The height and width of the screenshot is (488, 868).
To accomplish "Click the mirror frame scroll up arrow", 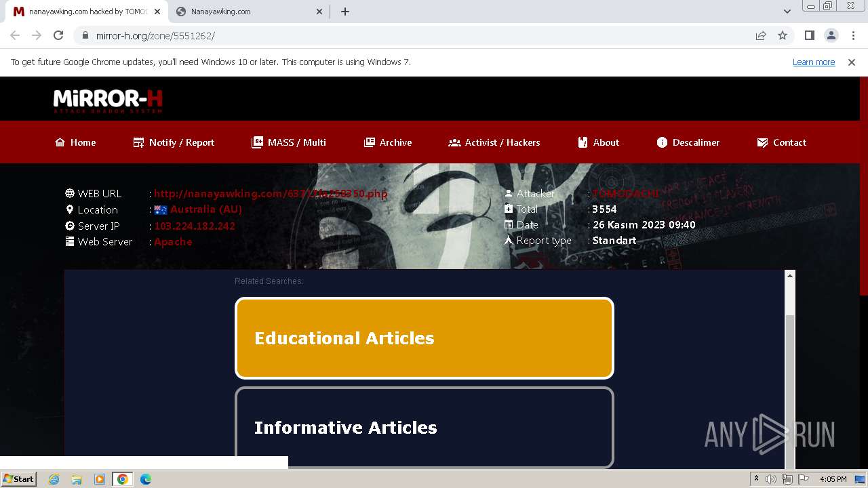I will click(x=789, y=275).
